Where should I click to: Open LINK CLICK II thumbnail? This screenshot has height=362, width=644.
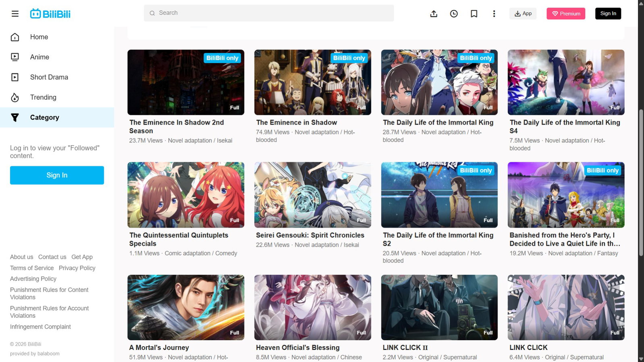pyautogui.click(x=440, y=308)
